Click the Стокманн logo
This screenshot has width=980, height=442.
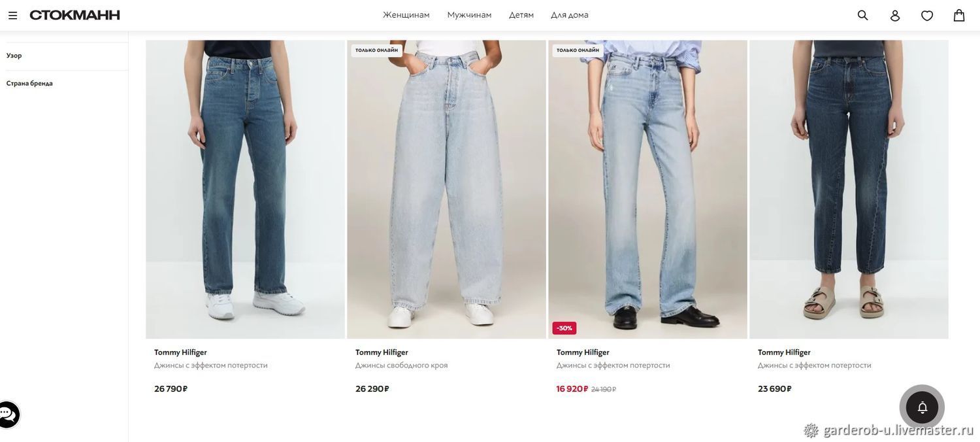coord(75,15)
